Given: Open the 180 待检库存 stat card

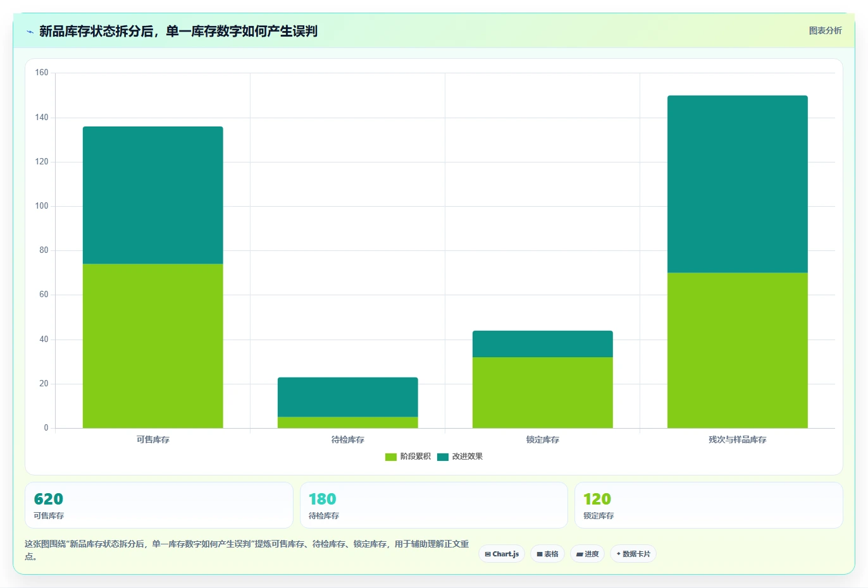Looking at the screenshot, I should (x=434, y=505).
